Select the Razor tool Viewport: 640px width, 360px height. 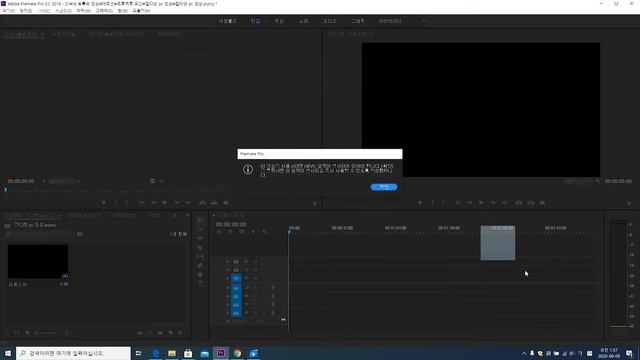click(200, 247)
